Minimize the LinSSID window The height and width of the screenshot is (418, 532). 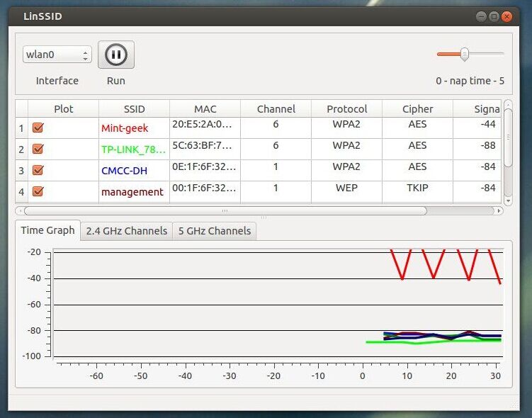[481, 16]
